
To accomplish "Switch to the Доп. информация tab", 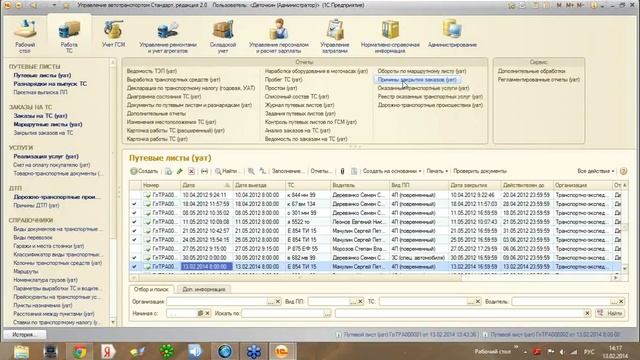I will click(204, 289).
